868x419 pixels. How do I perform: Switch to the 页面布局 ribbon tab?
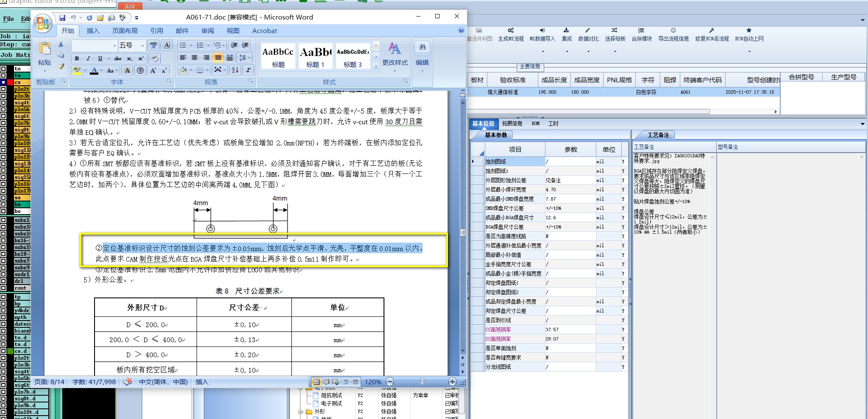[x=125, y=31]
